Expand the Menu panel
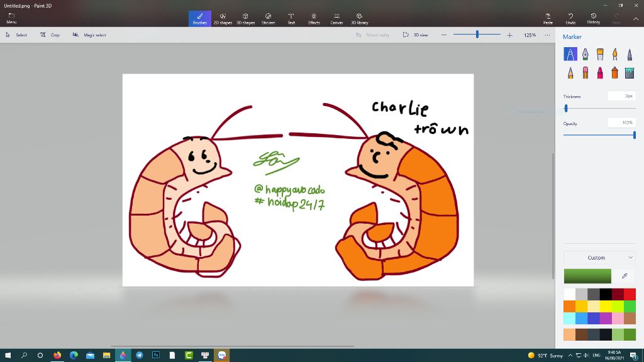 point(11,18)
